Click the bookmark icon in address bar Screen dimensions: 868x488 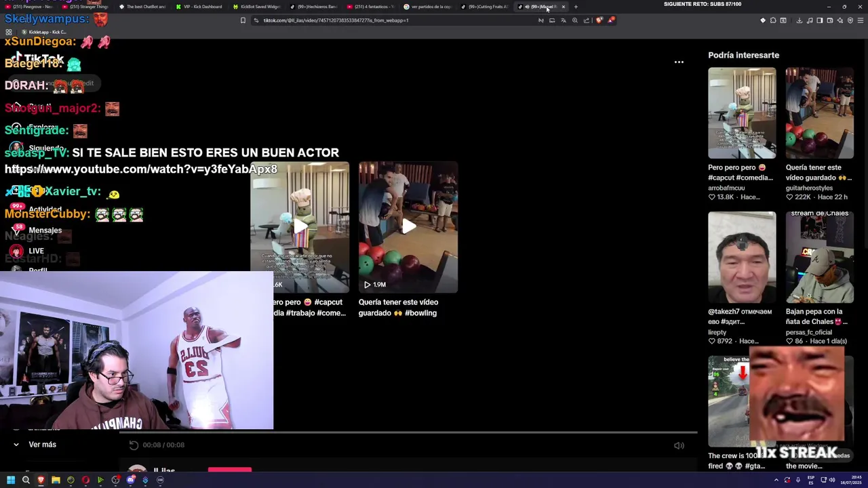tap(243, 20)
